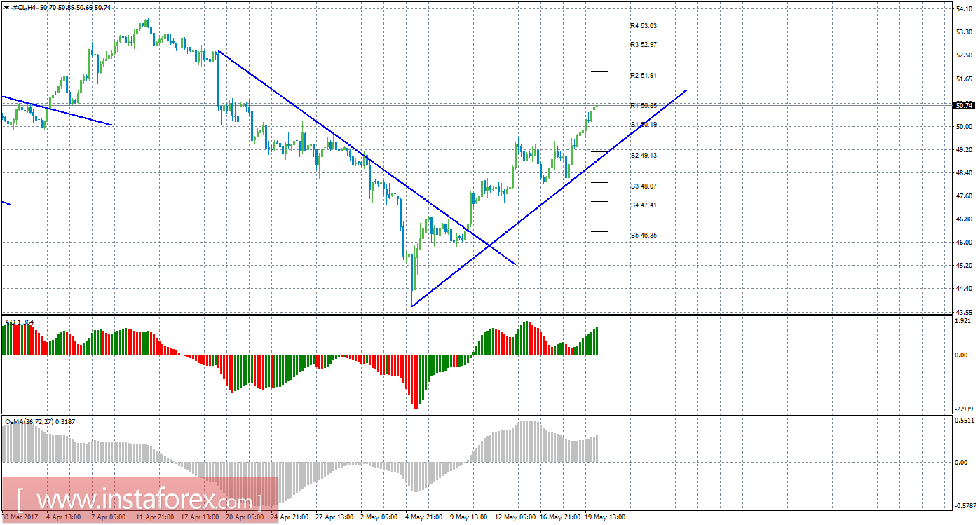Click the 30 Mar 2017 date label
Image resolution: width=980 pixels, height=525 pixels.
pyautogui.click(x=20, y=517)
